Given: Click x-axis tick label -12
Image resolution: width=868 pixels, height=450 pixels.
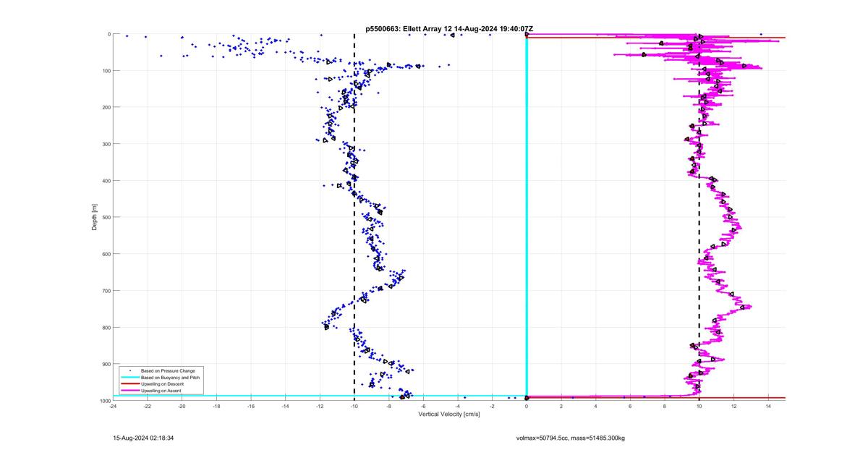Looking at the screenshot, I should click(x=320, y=406).
